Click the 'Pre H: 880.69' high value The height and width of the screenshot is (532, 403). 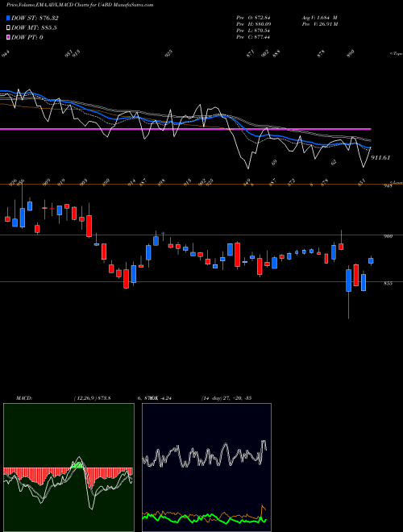(253, 23)
